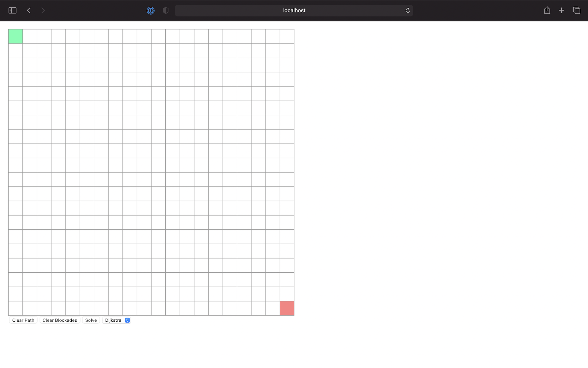Open a new browser tab
This screenshot has height=368, width=588.
tap(562, 10)
